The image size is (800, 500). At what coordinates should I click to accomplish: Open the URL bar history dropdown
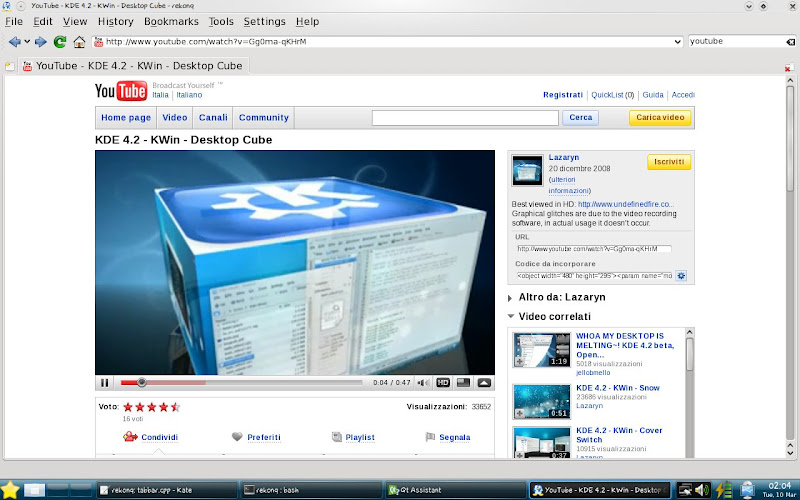click(678, 42)
